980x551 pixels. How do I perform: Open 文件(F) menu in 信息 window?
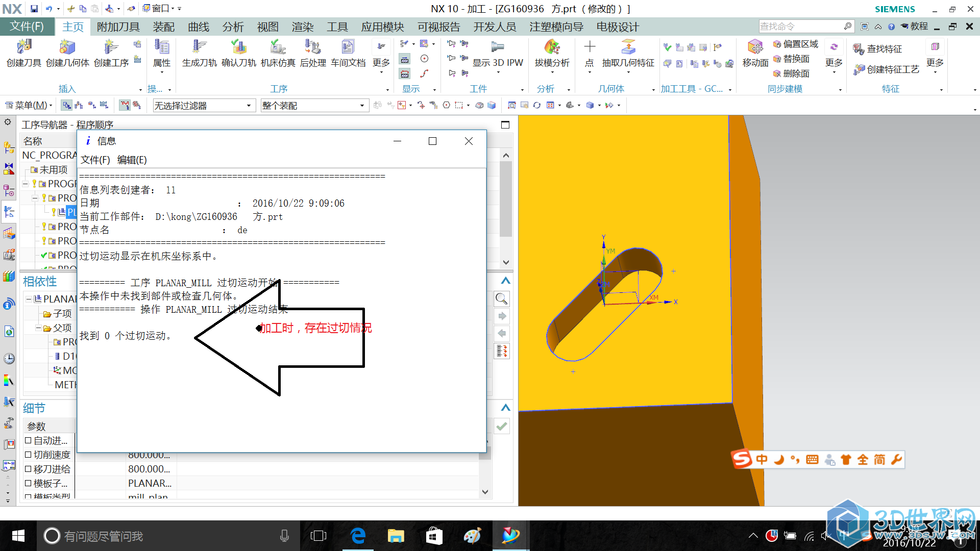pos(95,160)
